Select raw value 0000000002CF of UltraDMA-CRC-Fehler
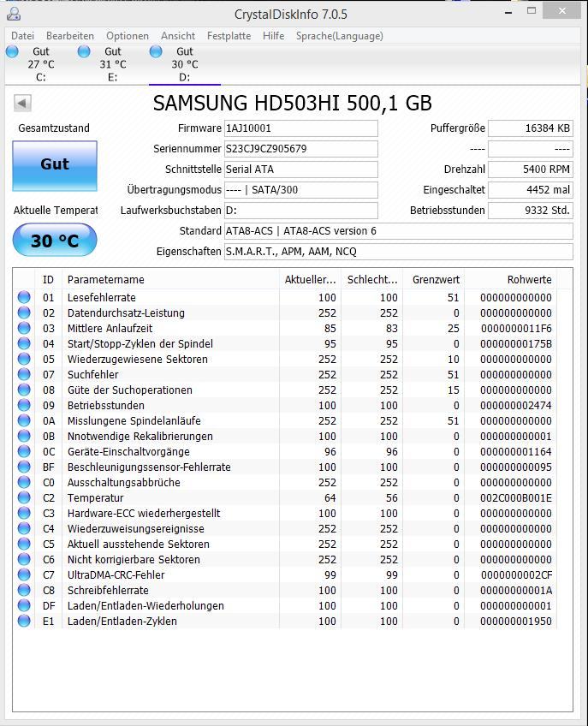 [517, 574]
